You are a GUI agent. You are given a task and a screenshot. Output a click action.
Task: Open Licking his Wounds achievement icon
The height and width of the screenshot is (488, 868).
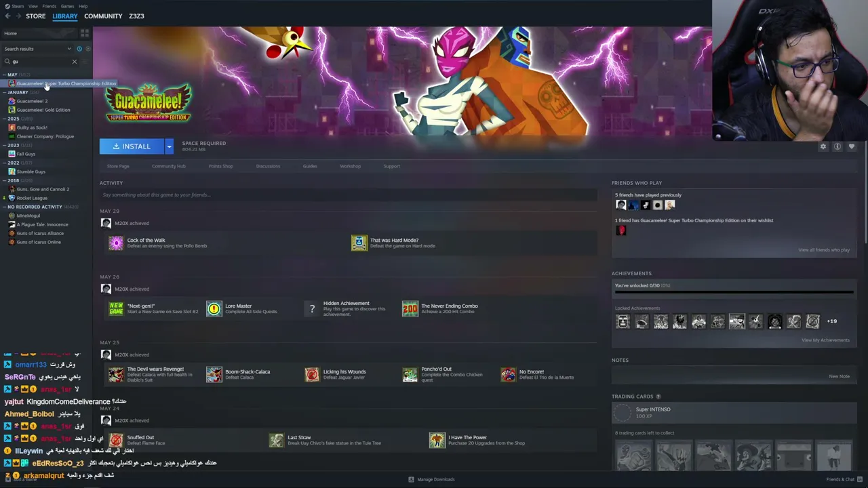click(312, 374)
